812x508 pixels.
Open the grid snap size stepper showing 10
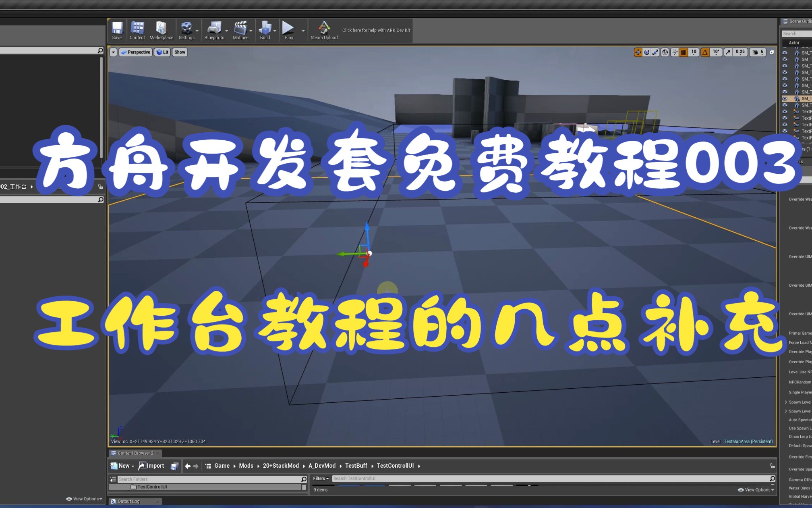pyautogui.click(x=694, y=52)
